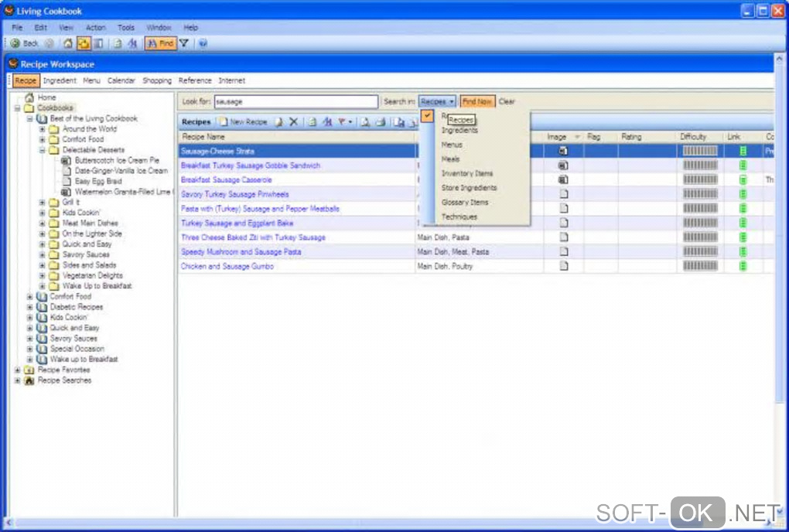The width and height of the screenshot is (789, 532).
Task: Open the Search in Recipes dropdown
Action: [437, 101]
